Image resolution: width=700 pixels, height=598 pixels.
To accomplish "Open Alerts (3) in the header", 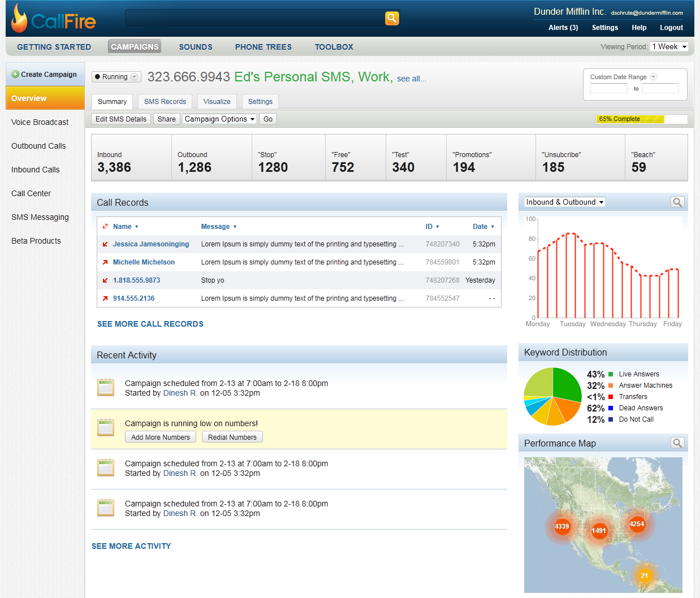I will pos(563,28).
